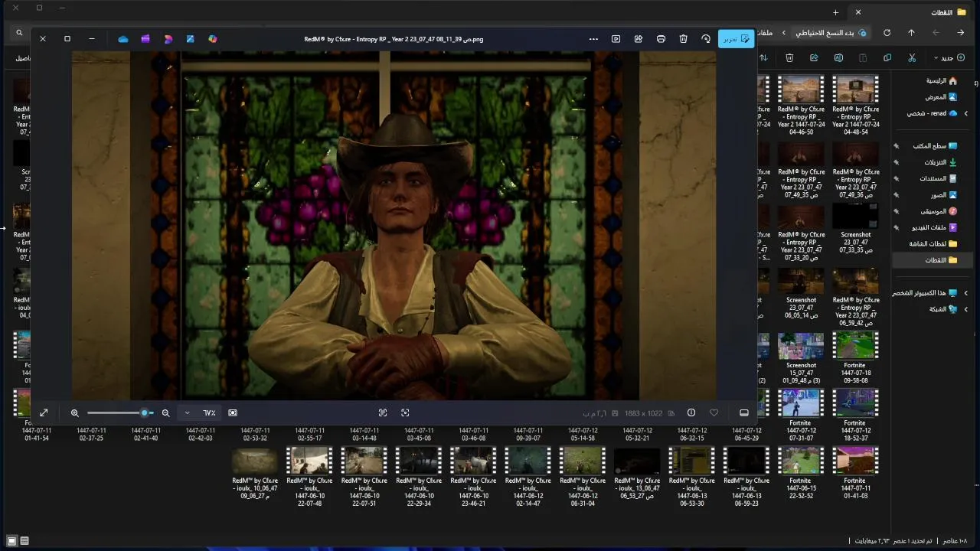The width and height of the screenshot is (980, 551).
Task: Open Music (الموسيقى) in sidebar
Action: (939, 211)
